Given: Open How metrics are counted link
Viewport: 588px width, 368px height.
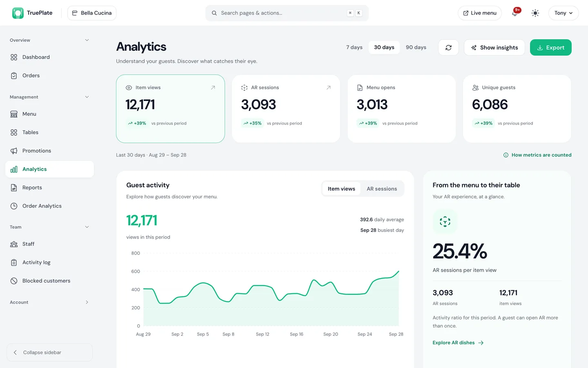Looking at the screenshot, I should [x=537, y=155].
